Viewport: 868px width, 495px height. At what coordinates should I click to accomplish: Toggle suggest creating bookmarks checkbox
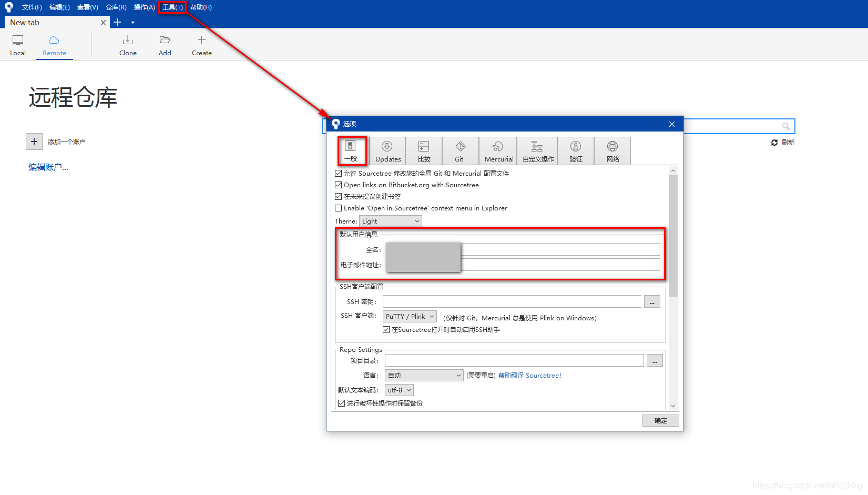(x=339, y=196)
